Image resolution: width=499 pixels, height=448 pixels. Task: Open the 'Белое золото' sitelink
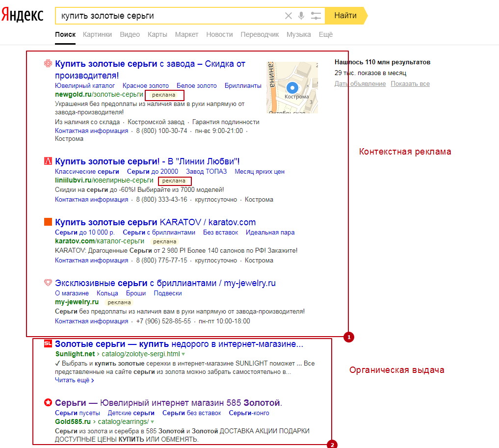(x=197, y=85)
